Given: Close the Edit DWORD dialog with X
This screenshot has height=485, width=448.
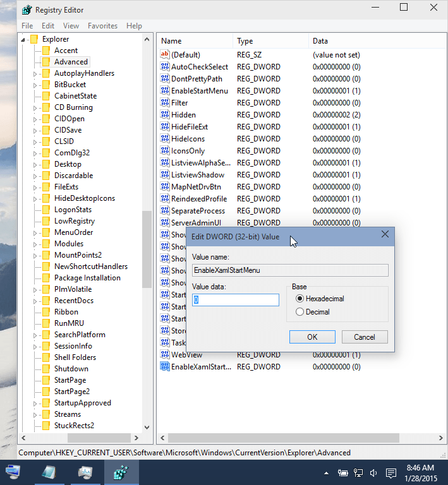Looking at the screenshot, I should tap(385, 234).
